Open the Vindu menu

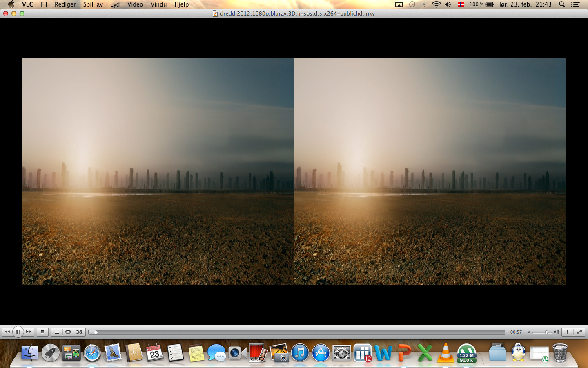(x=158, y=4)
